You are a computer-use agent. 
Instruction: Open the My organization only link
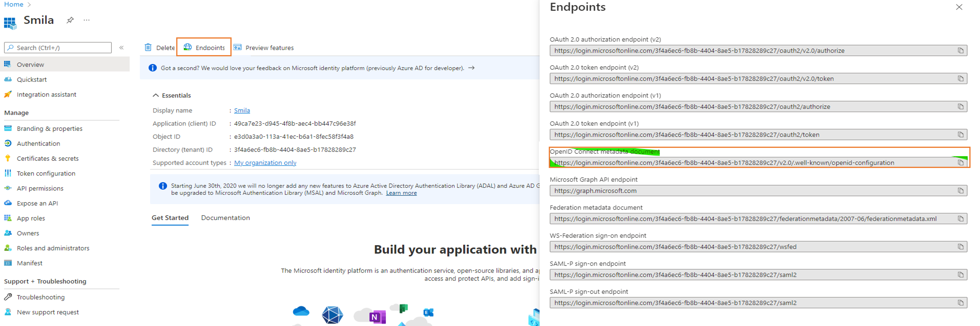point(265,163)
